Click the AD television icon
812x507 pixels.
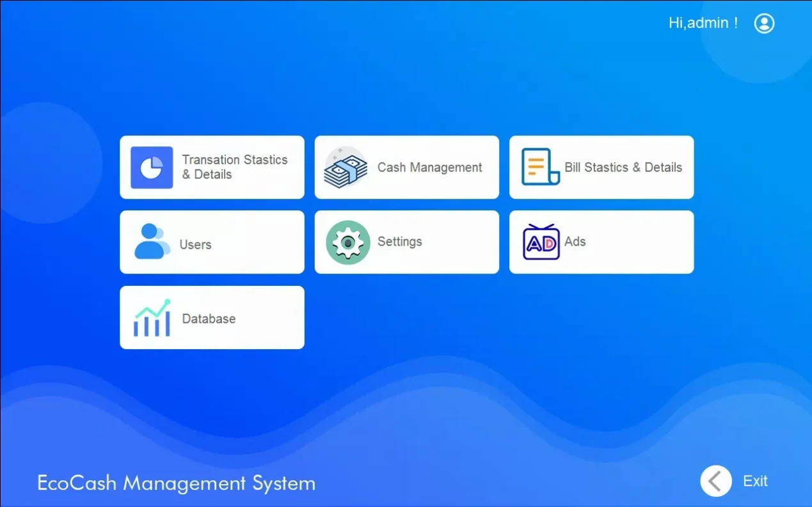[541, 242]
